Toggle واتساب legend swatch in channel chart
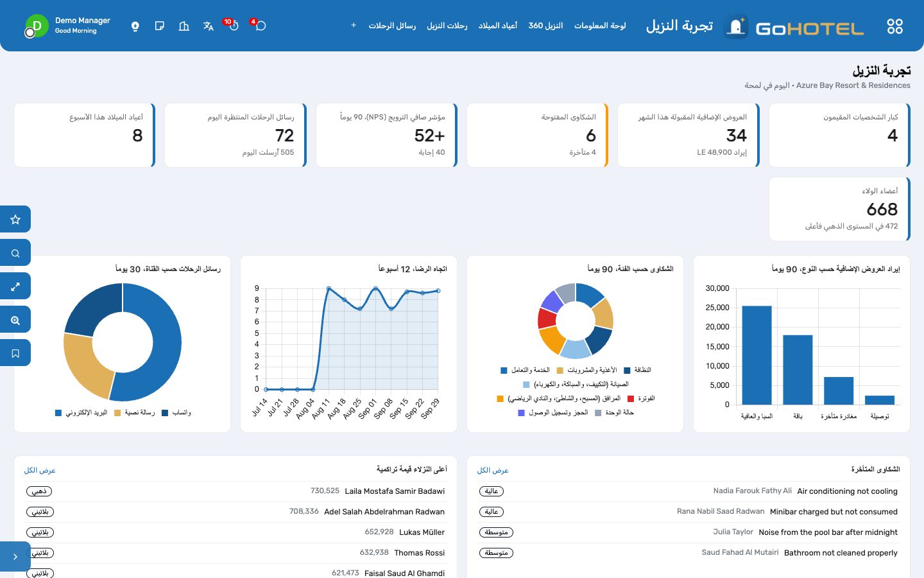The image size is (924, 578). [165, 413]
